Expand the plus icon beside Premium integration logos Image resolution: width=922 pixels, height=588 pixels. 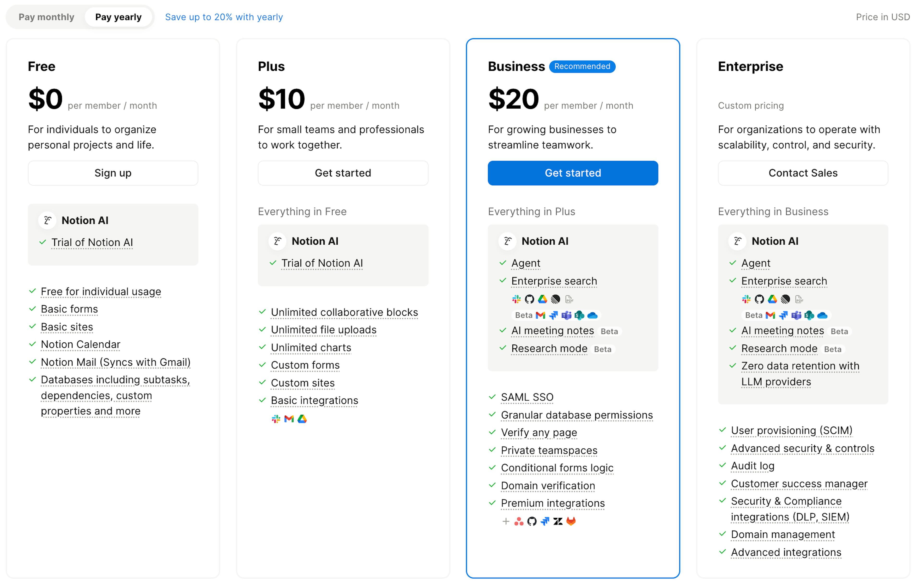[506, 521]
